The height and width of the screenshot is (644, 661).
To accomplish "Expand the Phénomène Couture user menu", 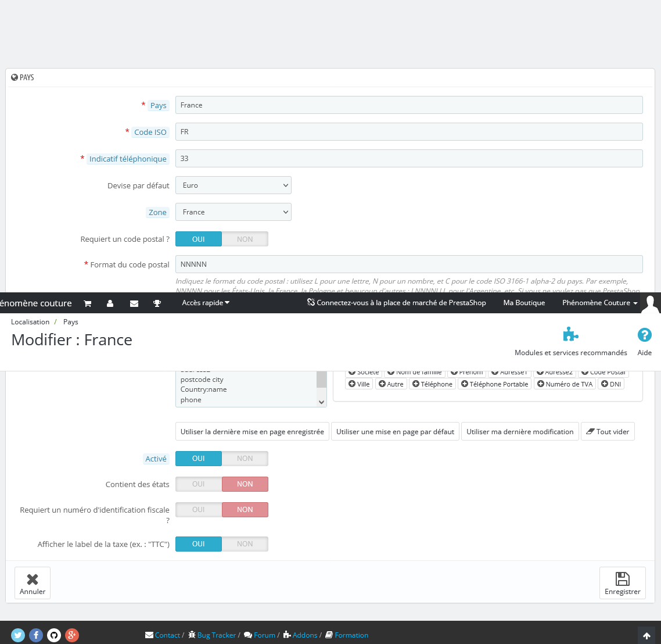I will tap(599, 303).
